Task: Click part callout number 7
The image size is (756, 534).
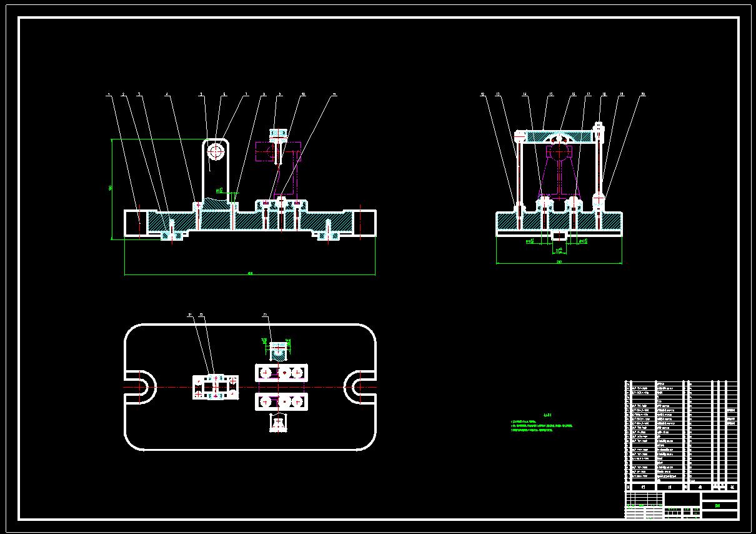Action: coord(246,94)
